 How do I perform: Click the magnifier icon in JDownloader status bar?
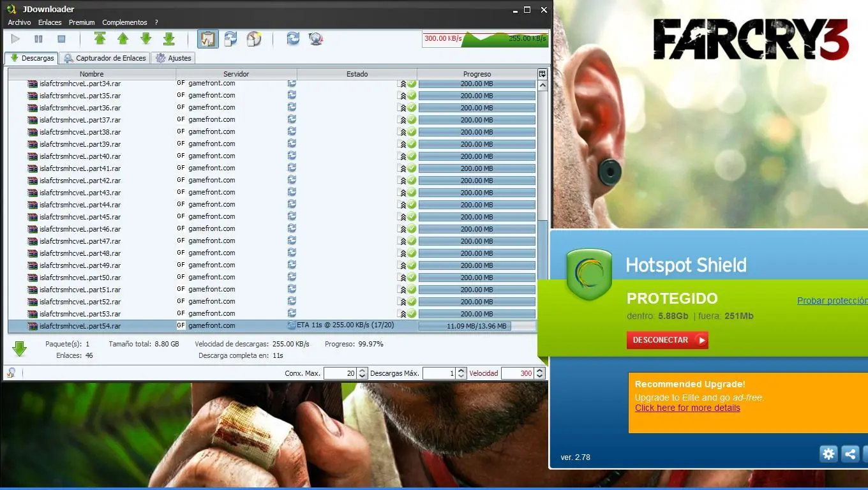coord(11,373)
